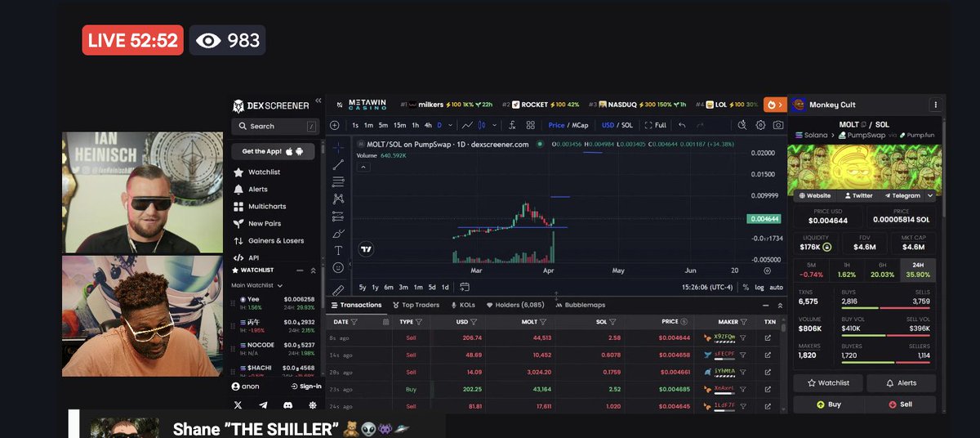Open the X (Twitter) icon in sidebar

pos(238,404)
